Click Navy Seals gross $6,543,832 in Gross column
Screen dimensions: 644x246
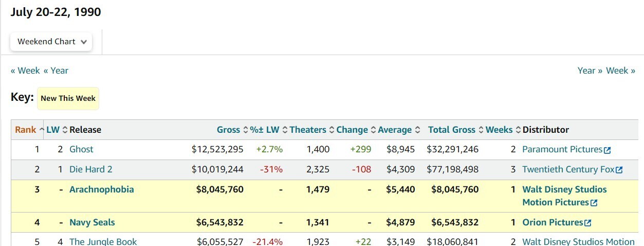click(x=220, y=222)
